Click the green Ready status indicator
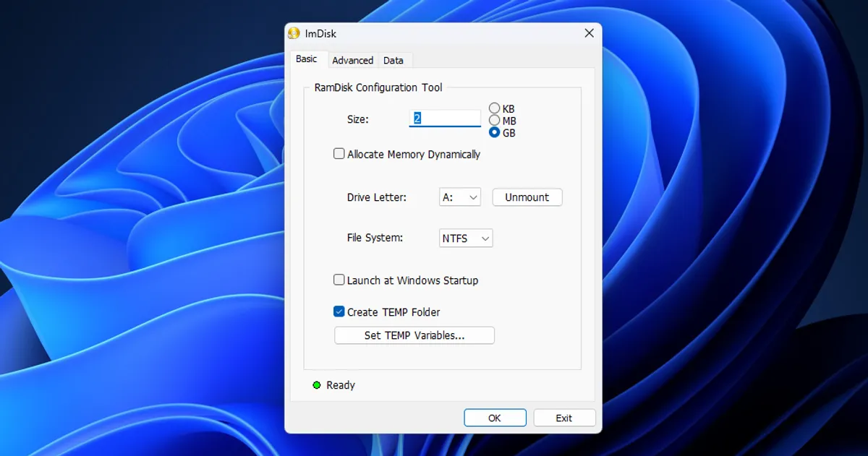This screenshot has width=868, height=456. (x=317, y=385)
